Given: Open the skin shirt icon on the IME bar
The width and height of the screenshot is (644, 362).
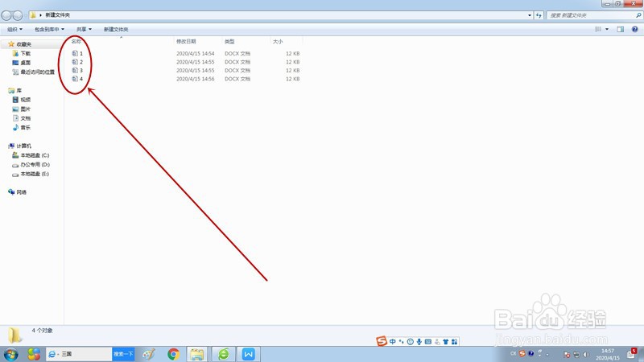Looking at the screenshot, I should (446, 341).
